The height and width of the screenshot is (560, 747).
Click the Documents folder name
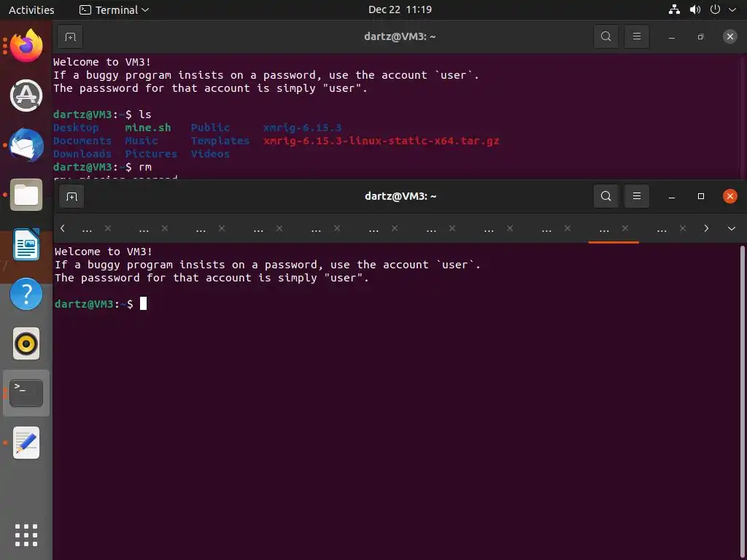coord(82,141)
